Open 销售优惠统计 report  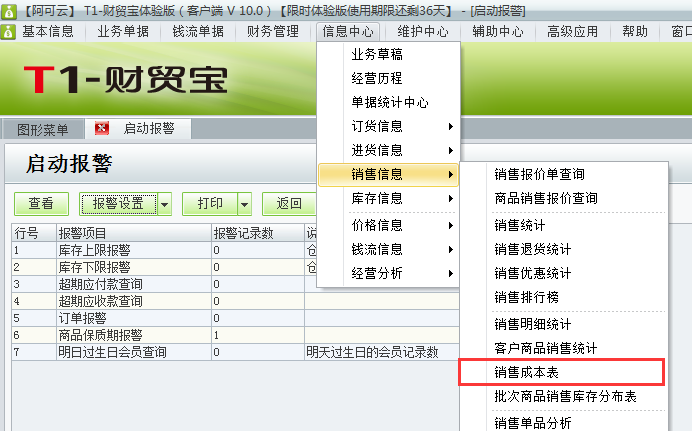click(x=563, y=273)
